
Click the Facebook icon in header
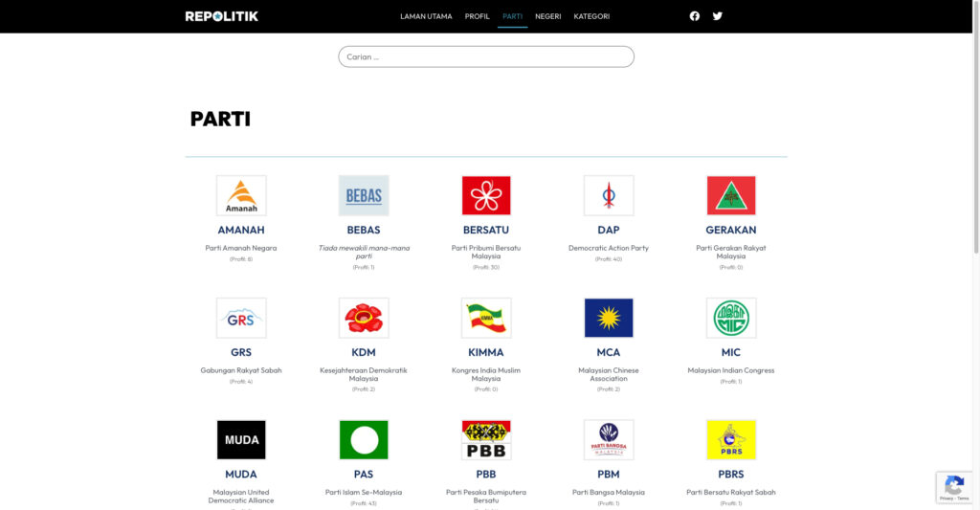(694, 16)
